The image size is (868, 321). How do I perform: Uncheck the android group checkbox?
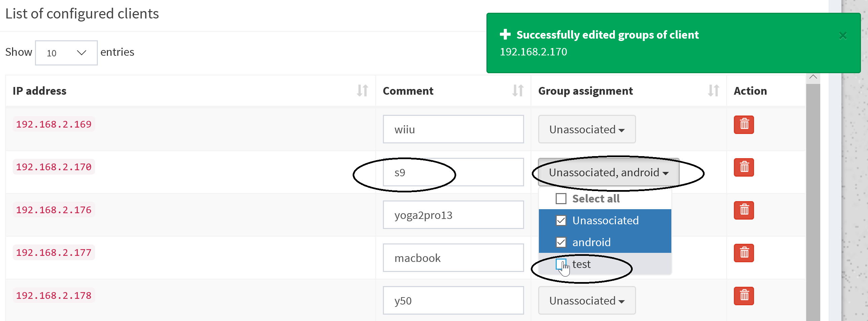[x=561, y=242]
